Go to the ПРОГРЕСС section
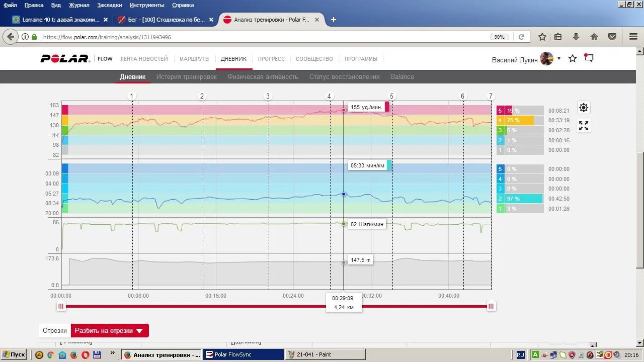This screenshot has height=362, width=644. 271,59
